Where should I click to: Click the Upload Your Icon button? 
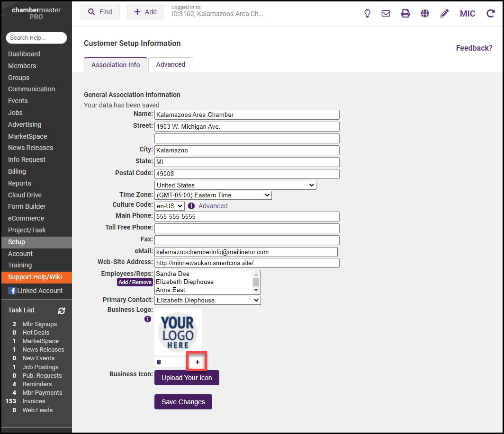187,378
